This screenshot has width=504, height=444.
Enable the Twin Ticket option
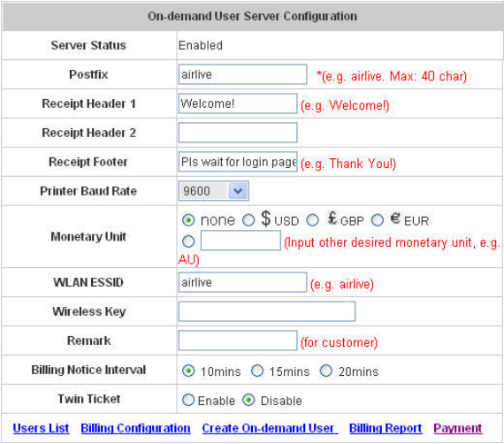(188, 400)
